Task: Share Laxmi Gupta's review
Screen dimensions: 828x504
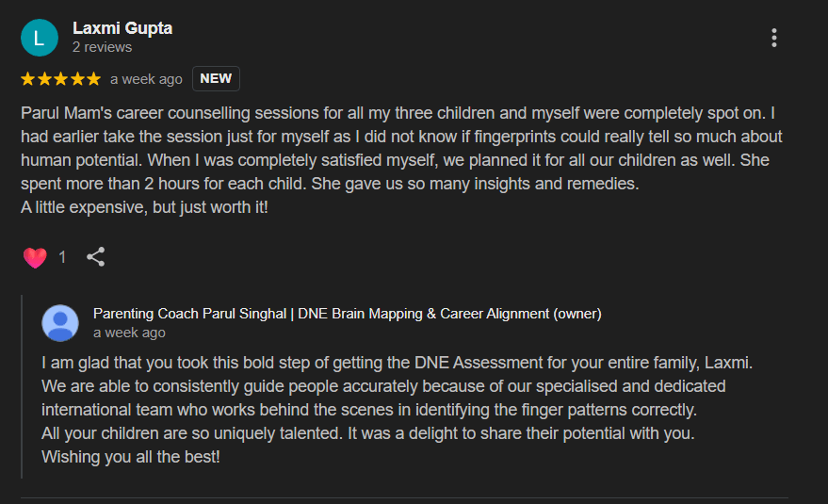Action: pos(95,257)
